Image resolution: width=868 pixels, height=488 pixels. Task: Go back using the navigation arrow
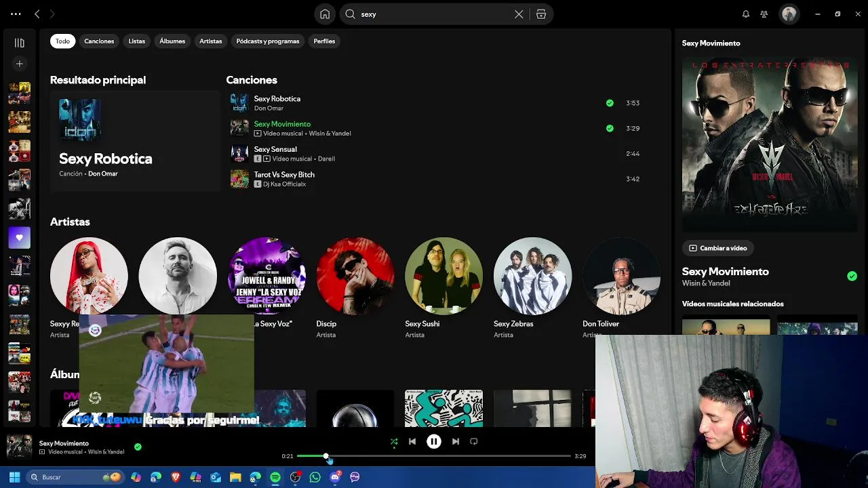37,14
